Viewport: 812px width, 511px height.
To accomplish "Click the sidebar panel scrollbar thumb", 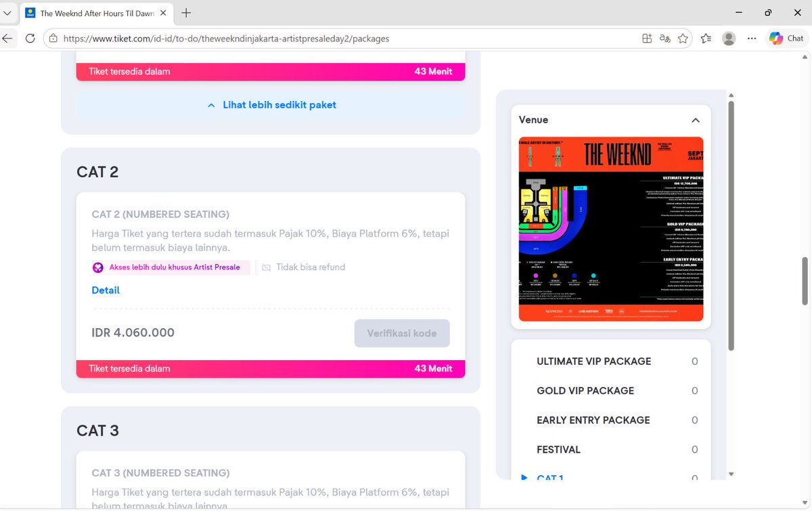I will (x=731, y=225).
